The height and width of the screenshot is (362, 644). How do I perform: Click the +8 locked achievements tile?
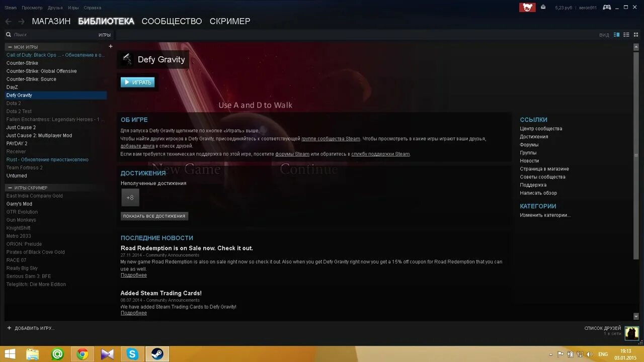pos(130,198)
